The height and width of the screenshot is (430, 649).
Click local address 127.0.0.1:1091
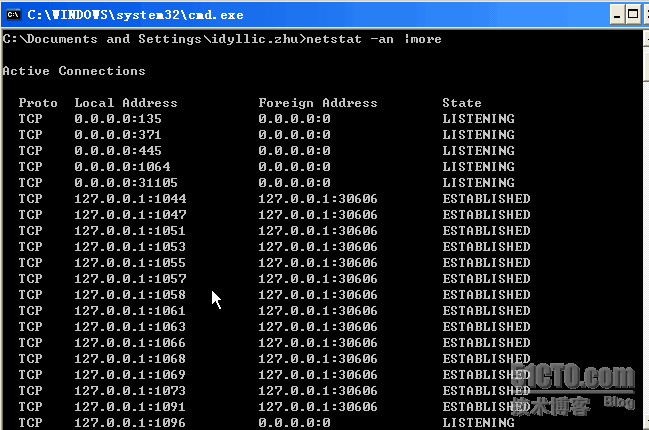(130, 407)
